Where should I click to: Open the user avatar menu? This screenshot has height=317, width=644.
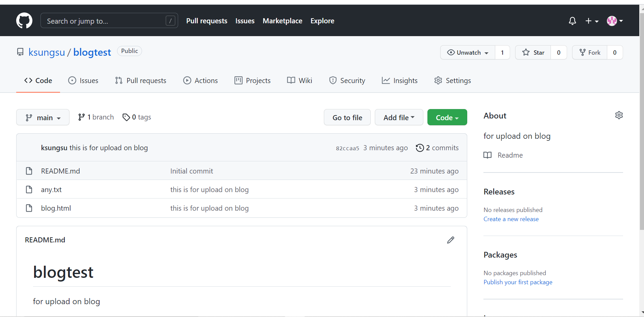tap(615, 21)
